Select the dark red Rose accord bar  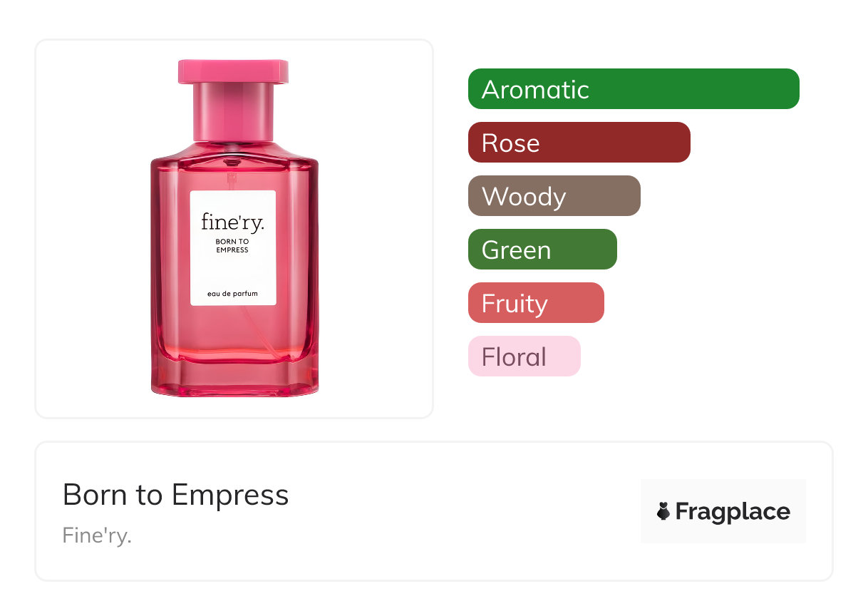point(579,143)
